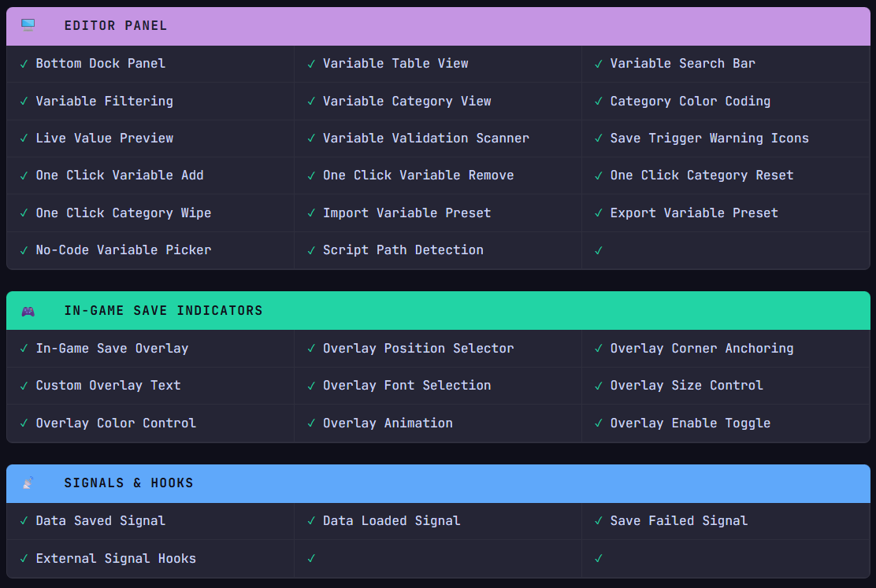Image resolution: width=876 pixels, height=588 pixels.
Task: Click Overlay Position Selector entry
Action: (418, 349)
